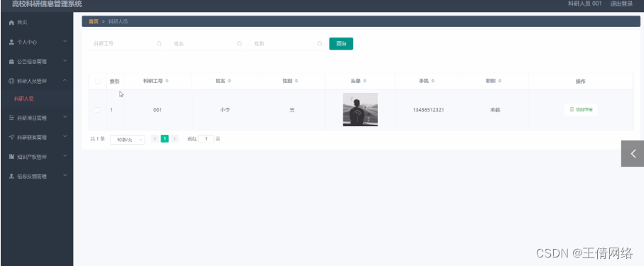Click the icon beside 公告信息管理
The width and height of the screenshot is (644, 266).
click(x=11, y=62)
